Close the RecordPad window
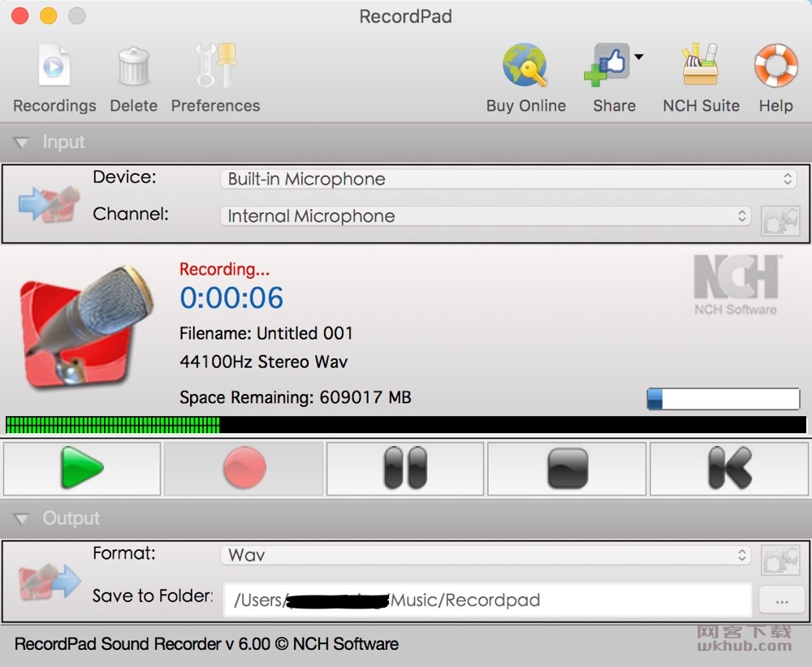The image size is (812, 667). [x=19, y=15]
